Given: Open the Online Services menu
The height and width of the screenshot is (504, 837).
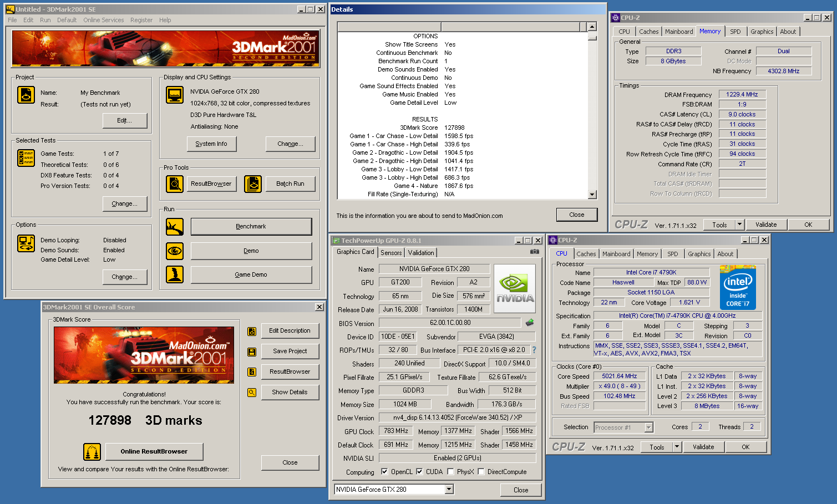Looking at the screenshot, I should [x=104, y=20].
